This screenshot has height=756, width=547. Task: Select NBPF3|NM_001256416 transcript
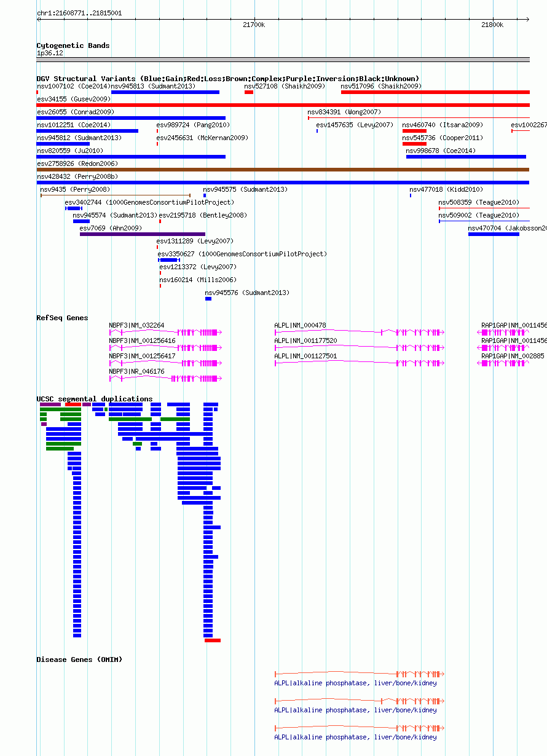(165, 348)
